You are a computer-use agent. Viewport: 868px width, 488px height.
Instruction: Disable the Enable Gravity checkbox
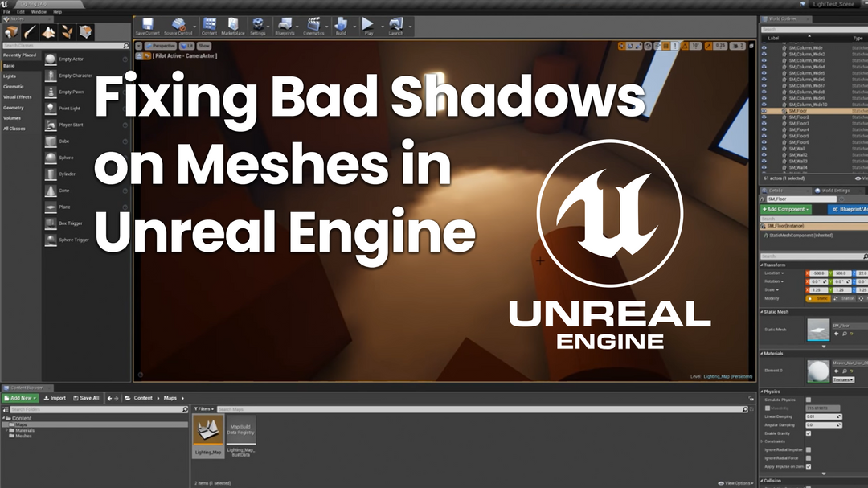click(x=809, y=433)
